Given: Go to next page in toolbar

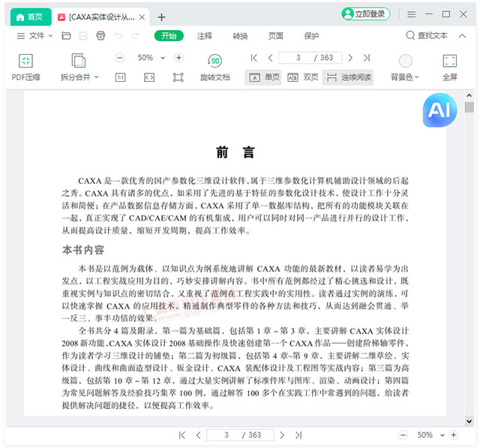Looking at the screenshot, I should 350,58.
